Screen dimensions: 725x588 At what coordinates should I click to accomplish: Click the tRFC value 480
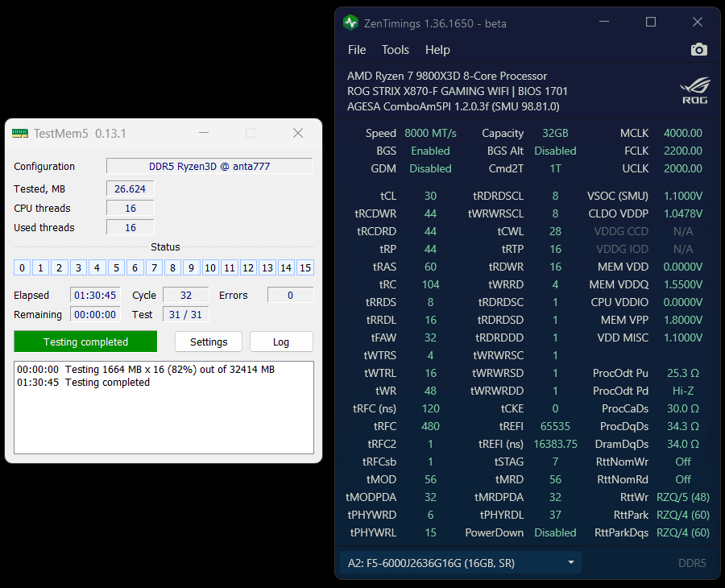coord(430,426)
